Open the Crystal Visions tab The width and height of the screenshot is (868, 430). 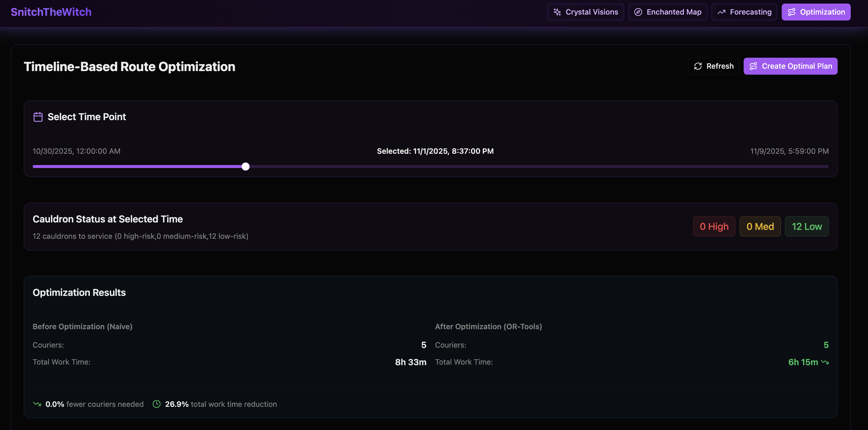(x=585, y=12)
